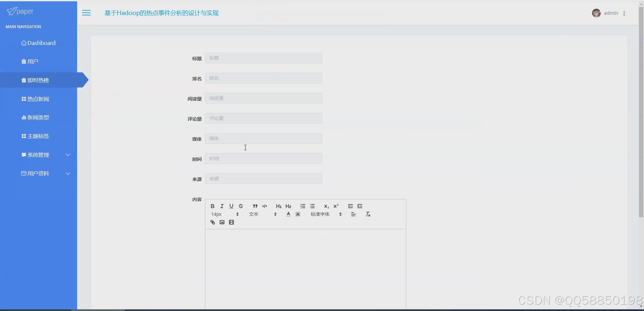Apply strikethrough formatting
This screenshot has width=644, height=311.
[240, 206]
